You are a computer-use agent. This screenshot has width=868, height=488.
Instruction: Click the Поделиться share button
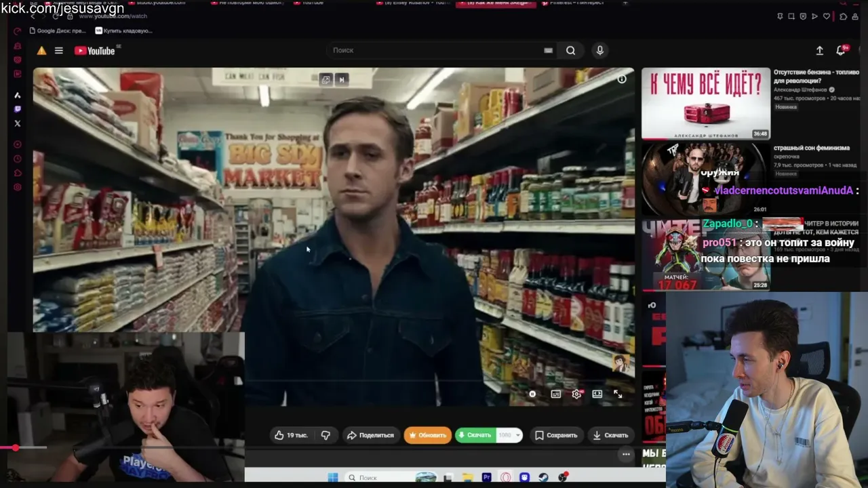pos(370,435)
